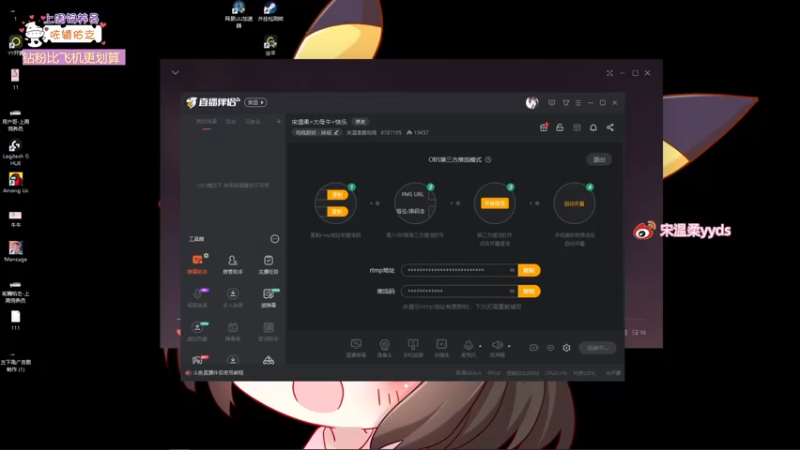
Task: Toggle fullscreen icon on back window title bar
Action: (x=610, y=73)
